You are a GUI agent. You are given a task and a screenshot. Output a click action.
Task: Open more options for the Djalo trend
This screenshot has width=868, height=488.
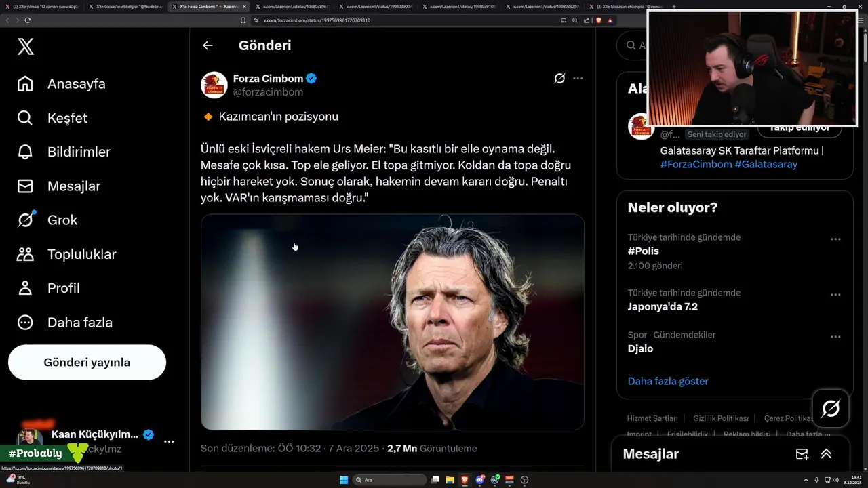click(835, 336)
